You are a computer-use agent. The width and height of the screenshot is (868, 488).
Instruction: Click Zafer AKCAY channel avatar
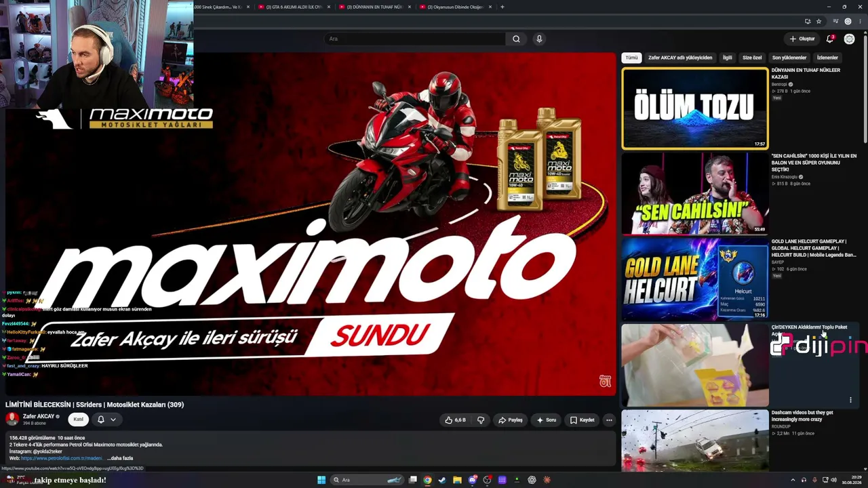[x=12, y=420]
